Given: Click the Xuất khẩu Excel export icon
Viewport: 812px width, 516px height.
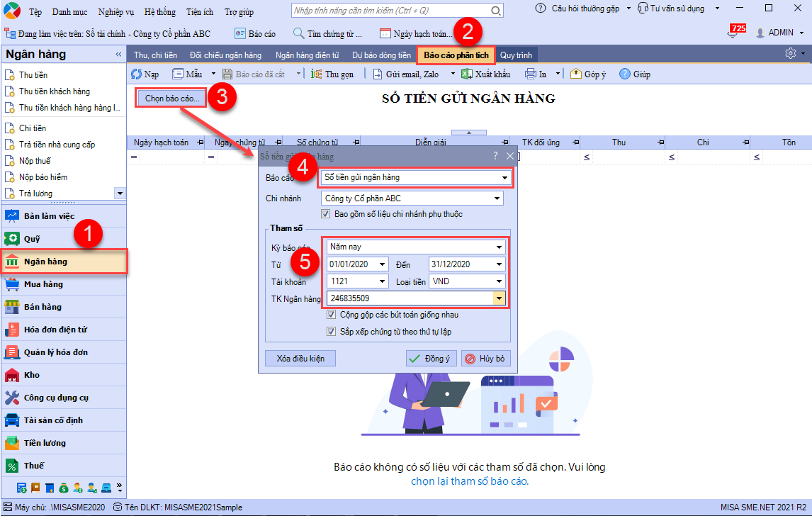Looking at the screenshot, I should [466, 74].
